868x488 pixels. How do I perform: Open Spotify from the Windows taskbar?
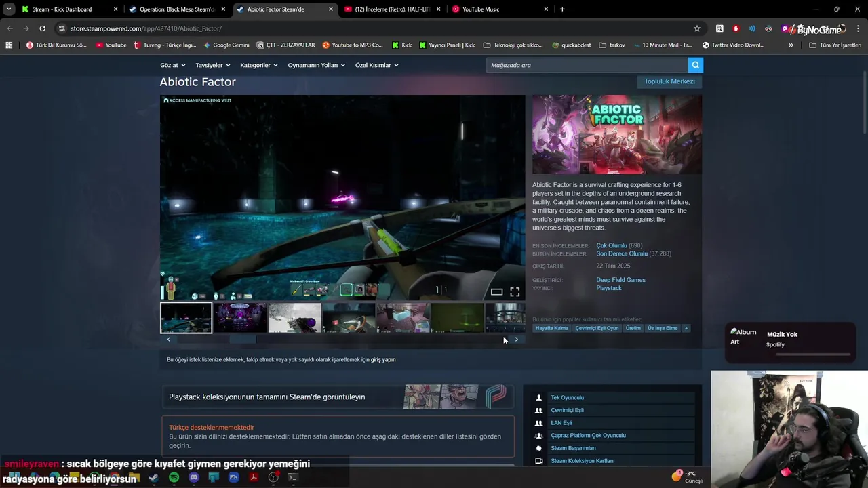tap(174, 477)
